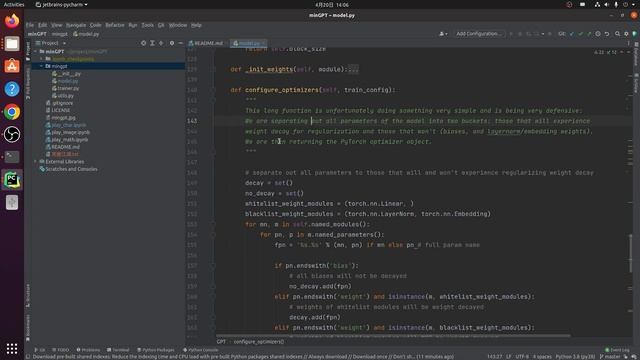This screenshot has width=640, height=360.
Task: Open the Git tool window button
Action: (x=40, y=350)
